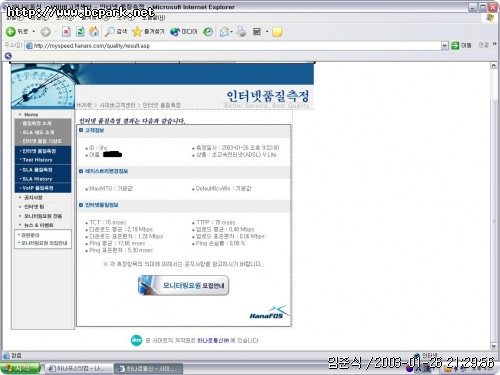Click the page icon in address bar
Screen dimensions: 500x375
click(29, 46)
